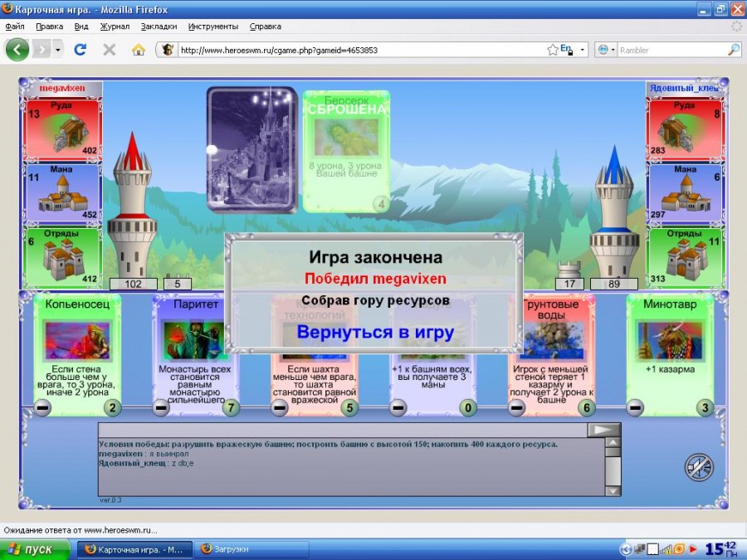Bookmark this page with the star icon
The image size is (747, 560).
click(x=553, y=50)
